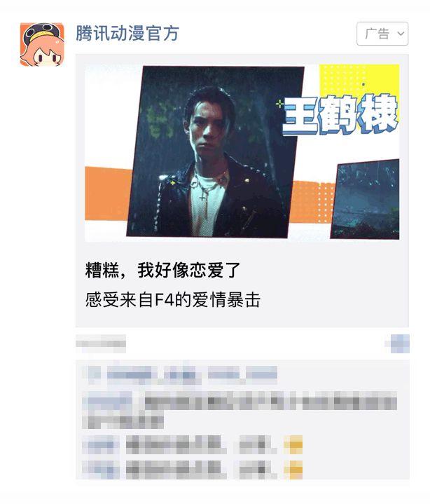Open the small dark thumbnail at banner's right edge

[365, 199]
